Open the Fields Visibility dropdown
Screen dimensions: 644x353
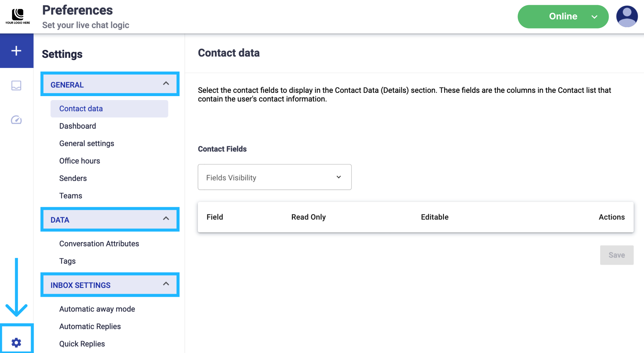[x=274, y=177]
